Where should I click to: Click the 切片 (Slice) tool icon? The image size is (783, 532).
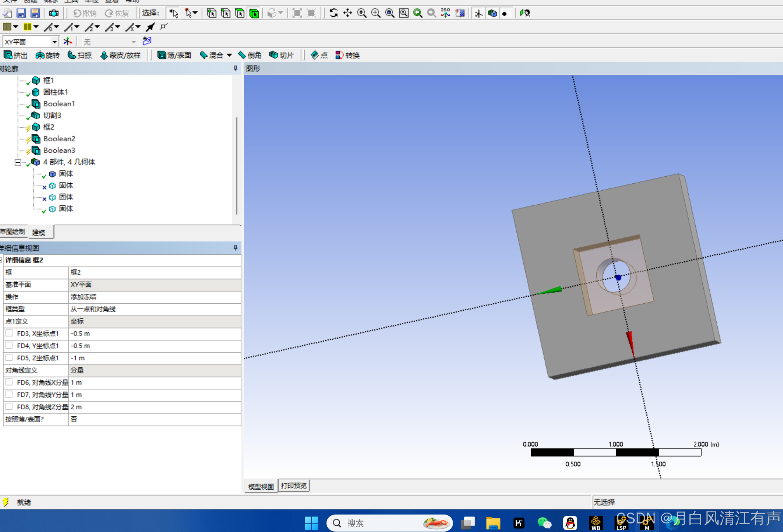(274, 55)
